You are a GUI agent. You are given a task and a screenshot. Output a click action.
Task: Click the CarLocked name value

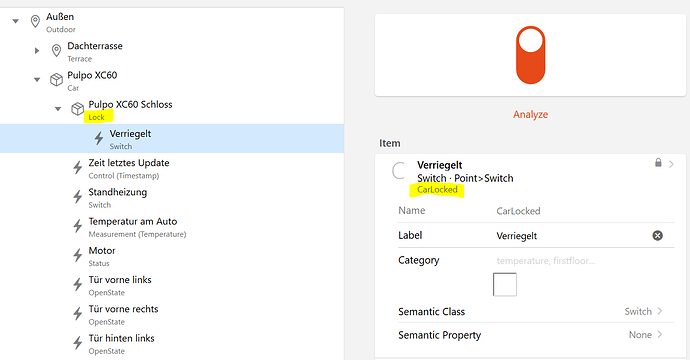click(518, 211)
